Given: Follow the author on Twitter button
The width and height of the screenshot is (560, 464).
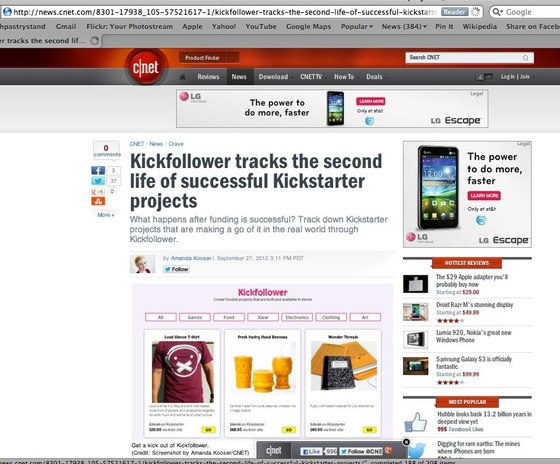Looking at the screenshot, I should tap(176, 269).
